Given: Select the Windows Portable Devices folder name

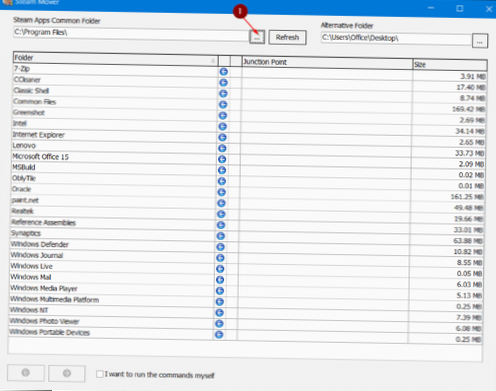Looking at the screenshot, I should pos(49,332).
